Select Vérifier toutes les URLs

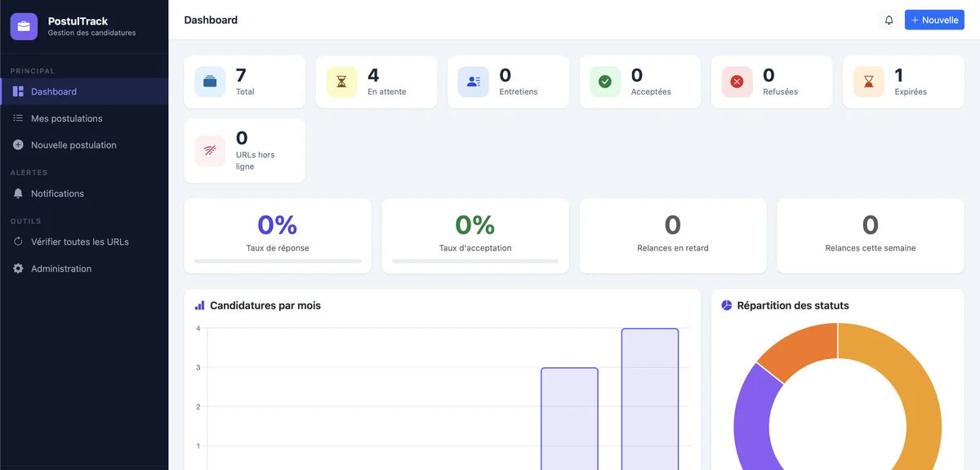coord(84,242)
